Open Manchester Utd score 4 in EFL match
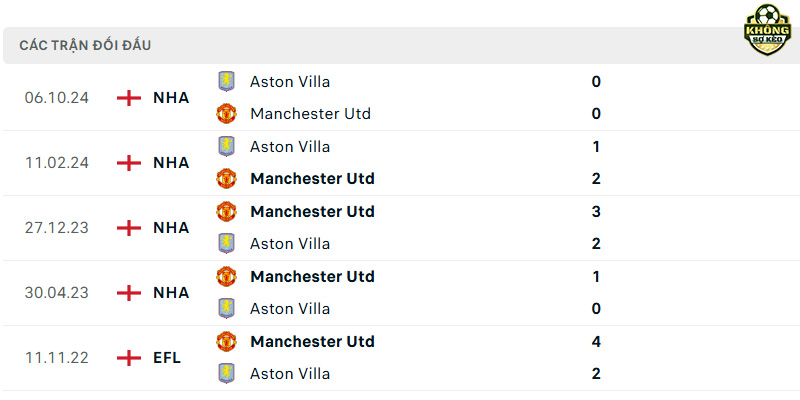 (x=596, y=341)
